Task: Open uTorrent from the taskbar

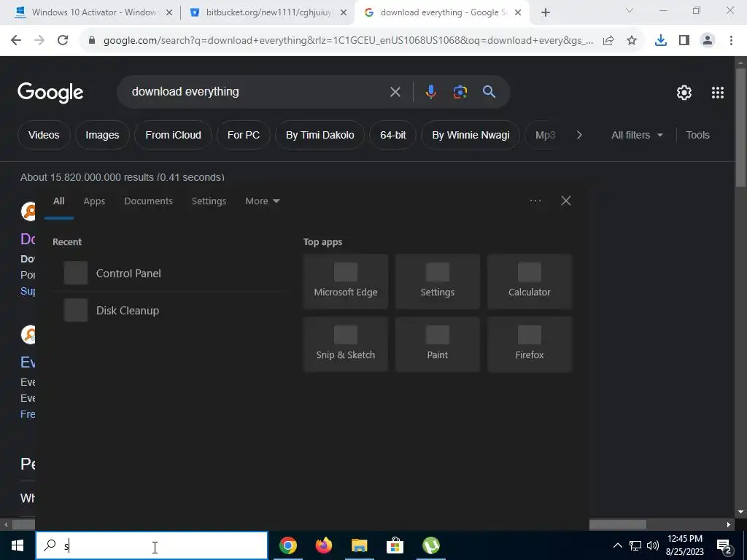Action: pyautogui.click(x=430, y=545)
